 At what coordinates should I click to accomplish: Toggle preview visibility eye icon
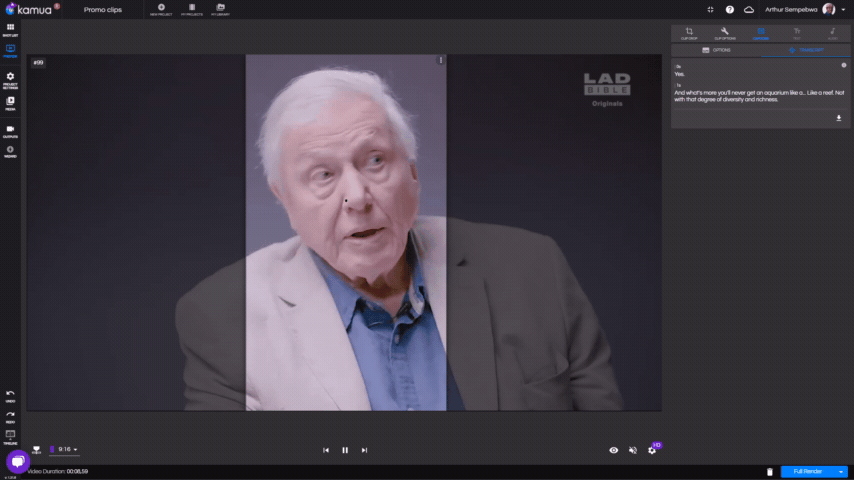pyautogui.click(x=614, y=450)
